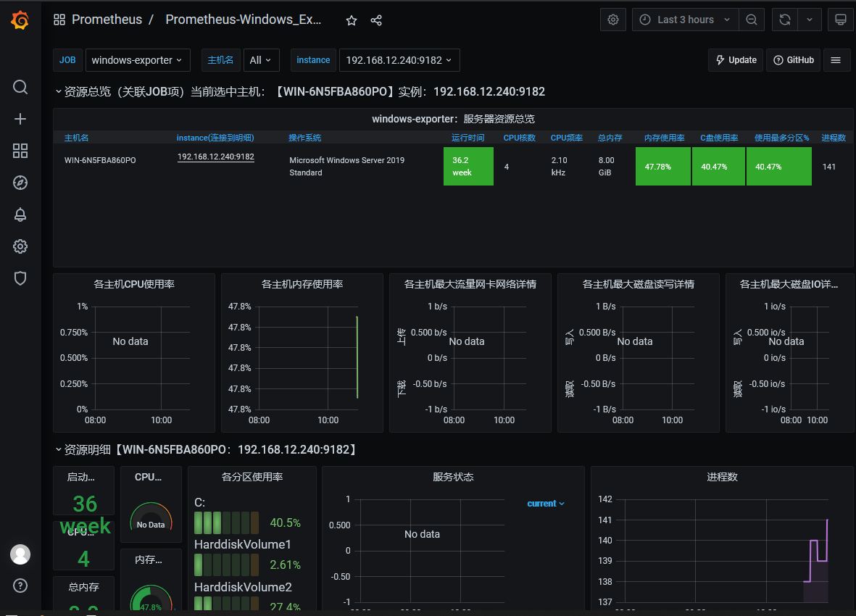Click the Create plus icon in sidebar

click(x=20, y=119)
